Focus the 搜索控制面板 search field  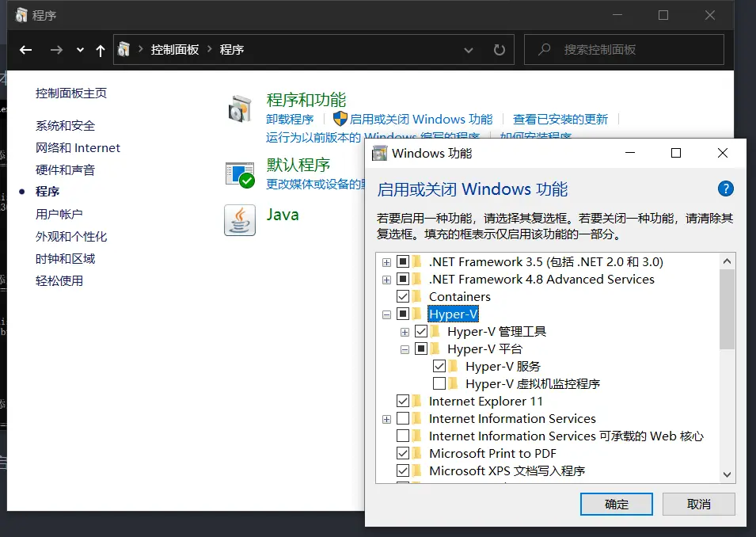pos(624,49)
